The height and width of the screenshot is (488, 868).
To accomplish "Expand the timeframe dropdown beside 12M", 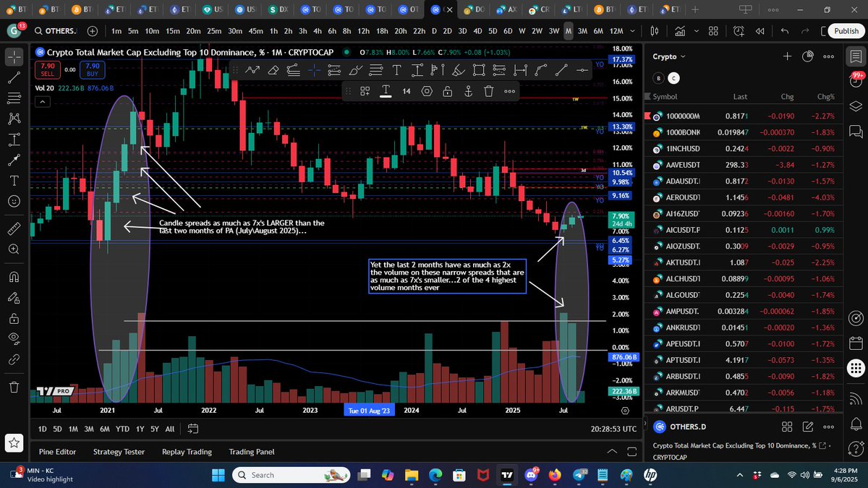I will (633, 31).
